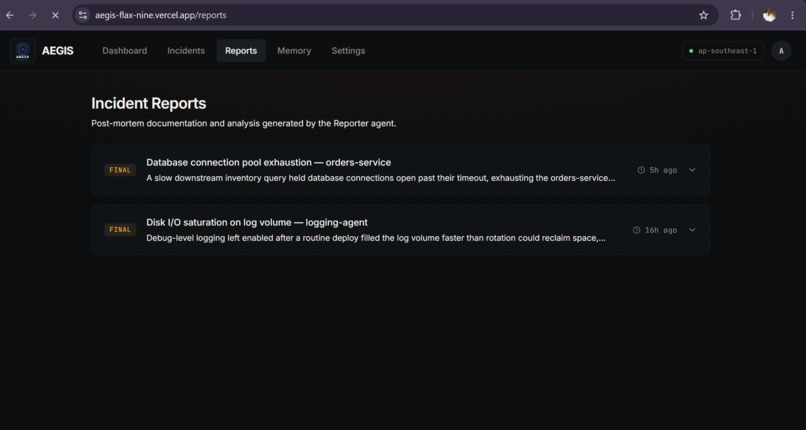Image resolution: width=806 pixels, height=430 pixels.
Task: Open the Dashboard tab
Action: click(124, 51)
